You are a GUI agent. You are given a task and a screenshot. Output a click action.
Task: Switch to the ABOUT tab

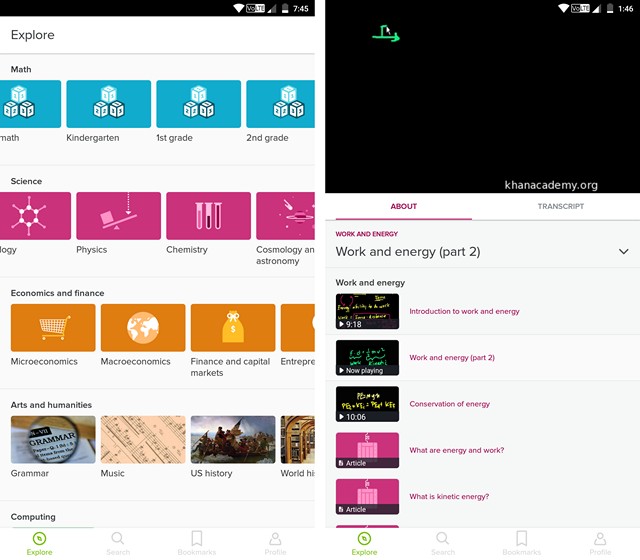click(404, 207)
